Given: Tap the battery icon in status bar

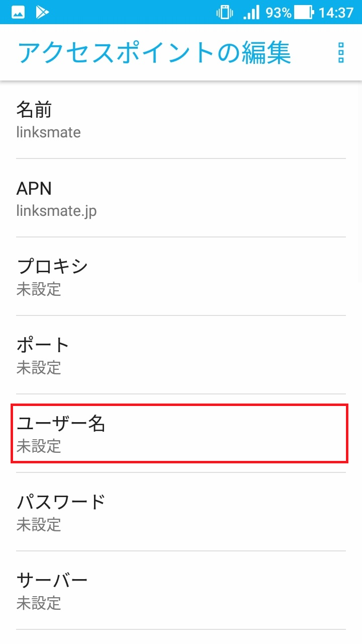Looking at the screenshot, I should click(304, 12).
